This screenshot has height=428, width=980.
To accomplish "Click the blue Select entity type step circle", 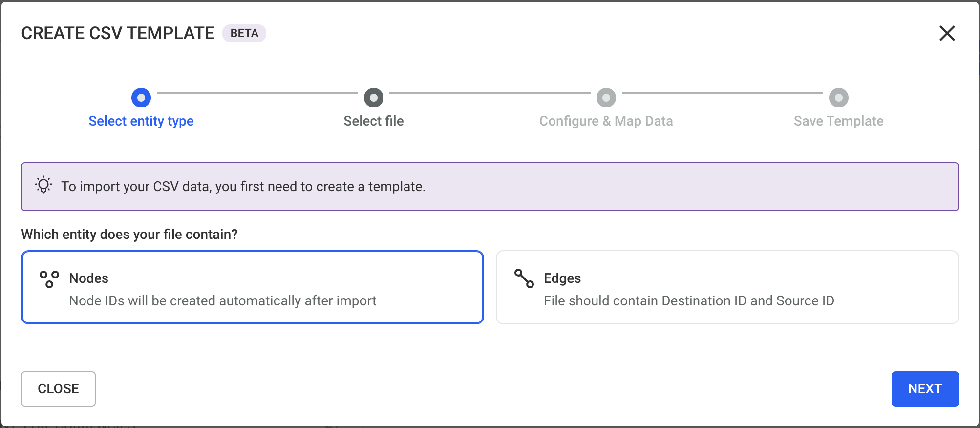I will tap(141, 98).
